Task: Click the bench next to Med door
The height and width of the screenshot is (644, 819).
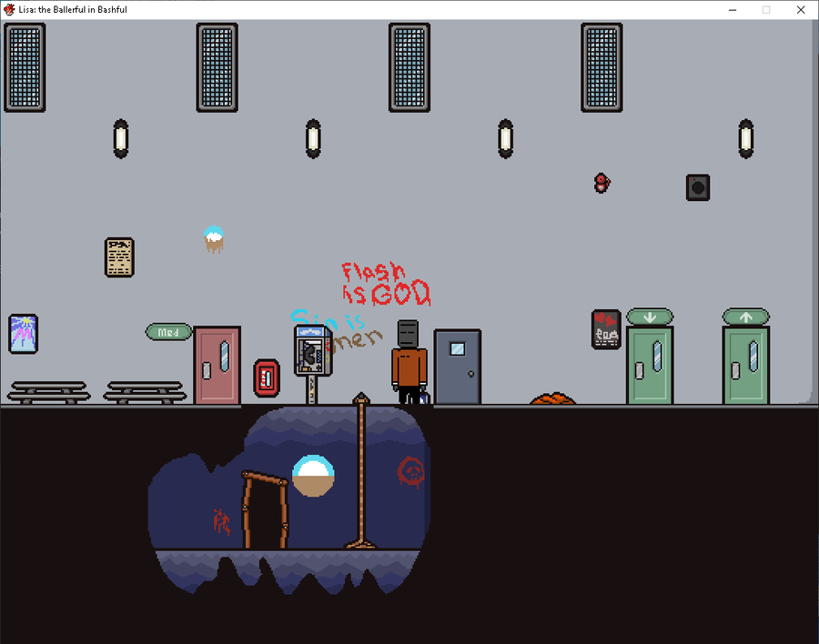Action: pyautogui.click(x=145, y=393)
